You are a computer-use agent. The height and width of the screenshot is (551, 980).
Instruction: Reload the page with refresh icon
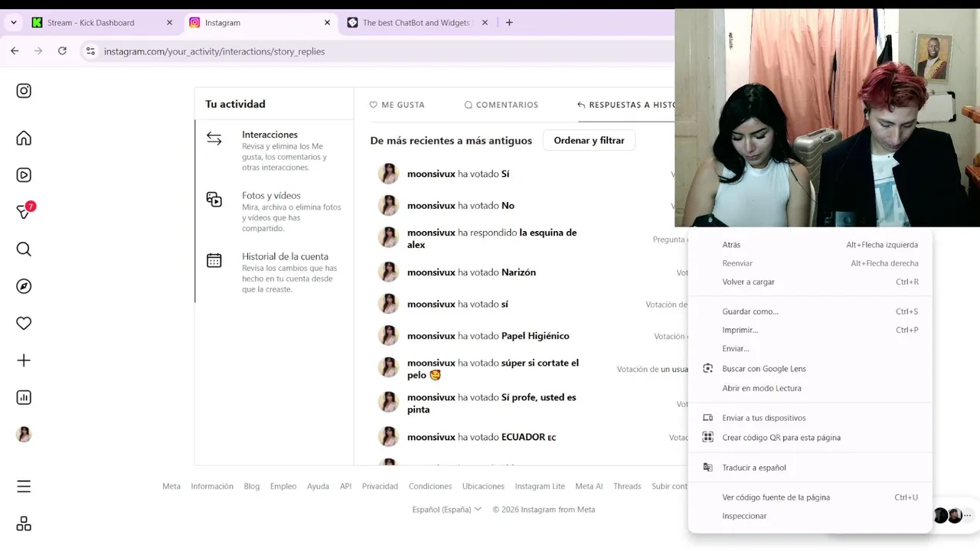pyautogui.click(x=62, y=51)
